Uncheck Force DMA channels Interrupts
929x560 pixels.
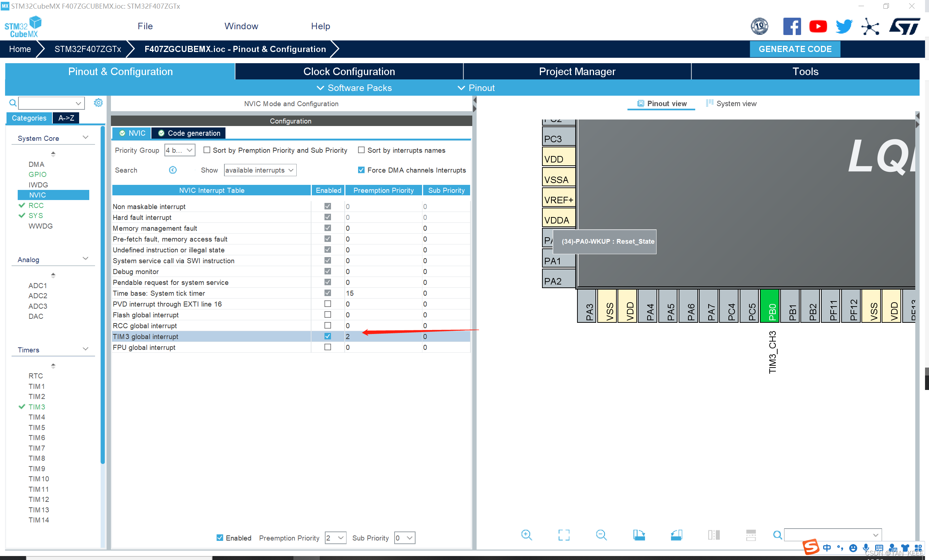[361, 170]
